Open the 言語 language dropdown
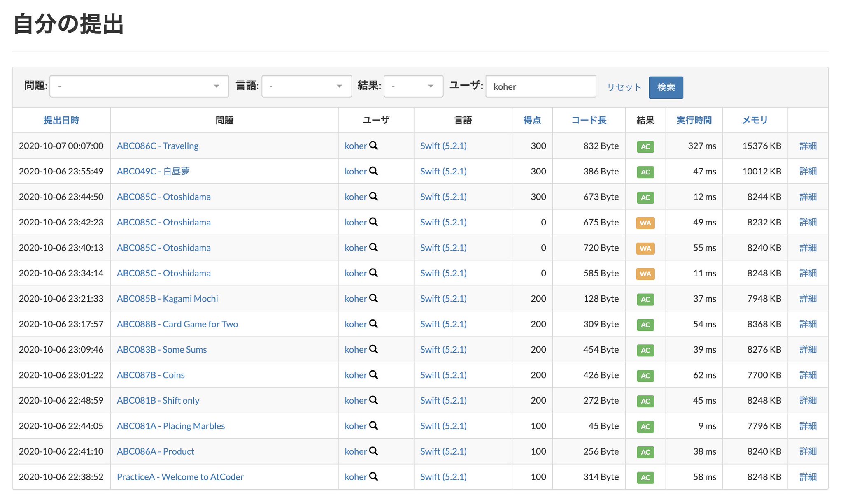843x504 pixels. tap(307, 86)
